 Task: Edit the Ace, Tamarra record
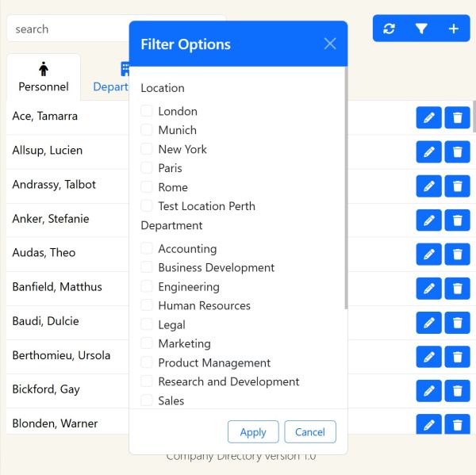click(x=428, y=117)
